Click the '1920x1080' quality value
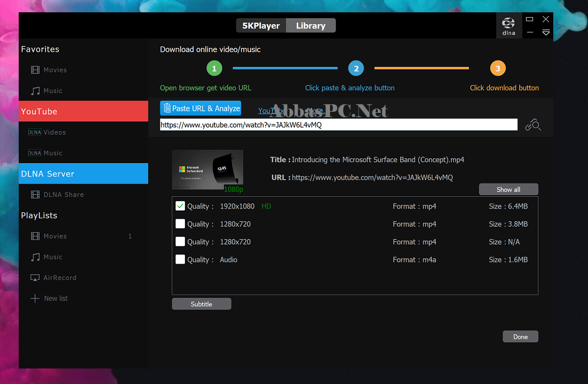Viewport: 588px width, 384px height. coord(237,206)
